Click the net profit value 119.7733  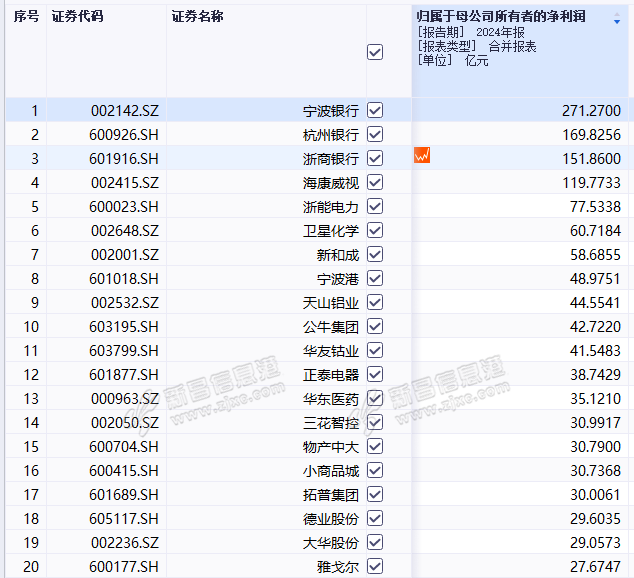(x=591, y=183)
